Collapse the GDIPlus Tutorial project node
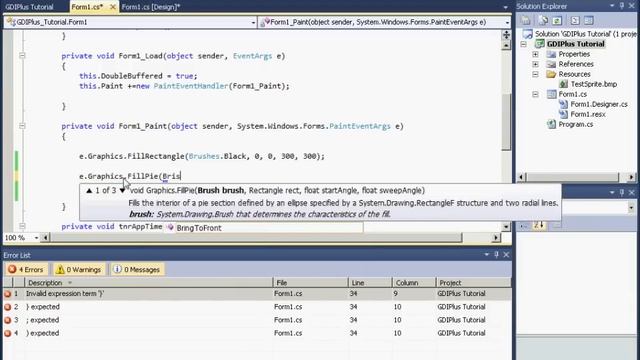This screenshot has height=360, width=640. pos(524,44)
